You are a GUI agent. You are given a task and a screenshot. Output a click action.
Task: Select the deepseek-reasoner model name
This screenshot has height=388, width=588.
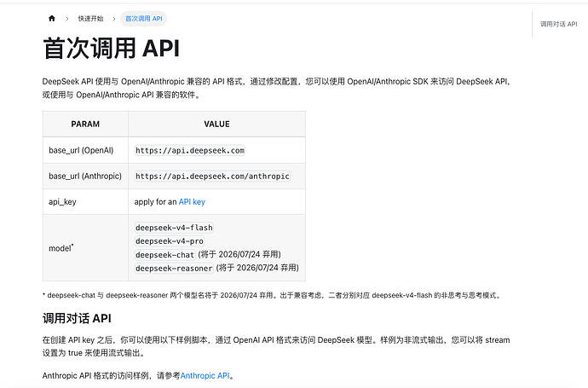[174, 269]
